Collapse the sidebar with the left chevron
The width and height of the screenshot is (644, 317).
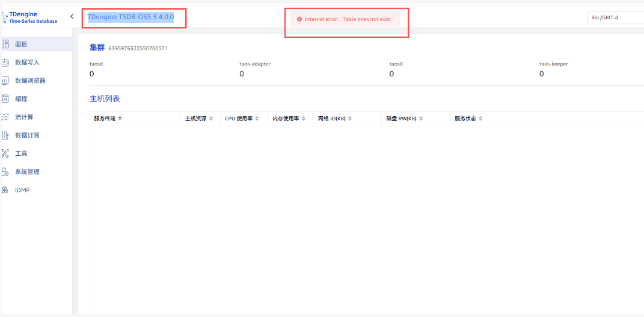[72, 17]
